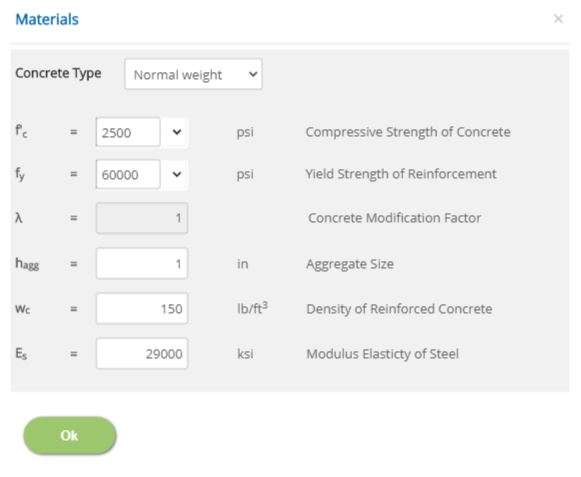This screenshot has width=581, height=477.
Task: Click the Density of Reinforced Concrete text
Action: coord(399,309)
